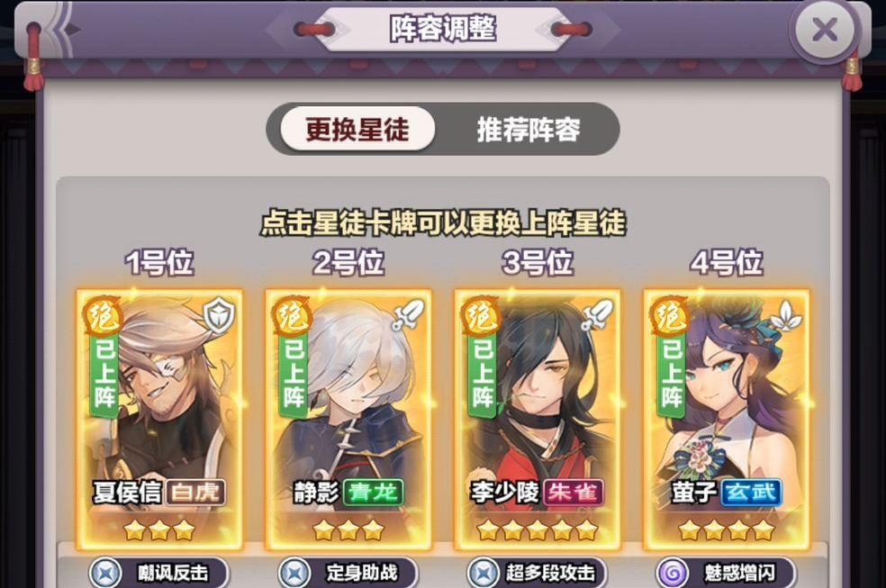Select the 夏侯信 character card
The width and height of the screenshot is (886, 588).
(159, 419)
